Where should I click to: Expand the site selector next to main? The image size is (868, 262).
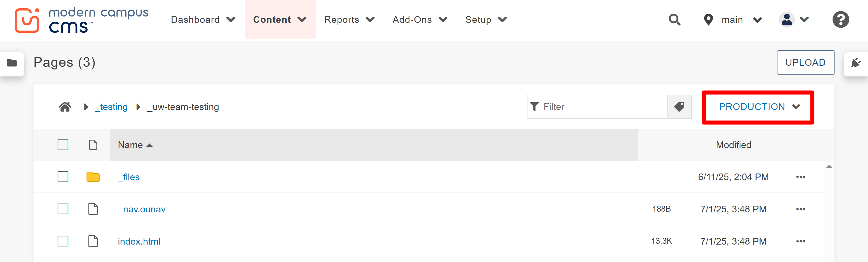[757, 19]
